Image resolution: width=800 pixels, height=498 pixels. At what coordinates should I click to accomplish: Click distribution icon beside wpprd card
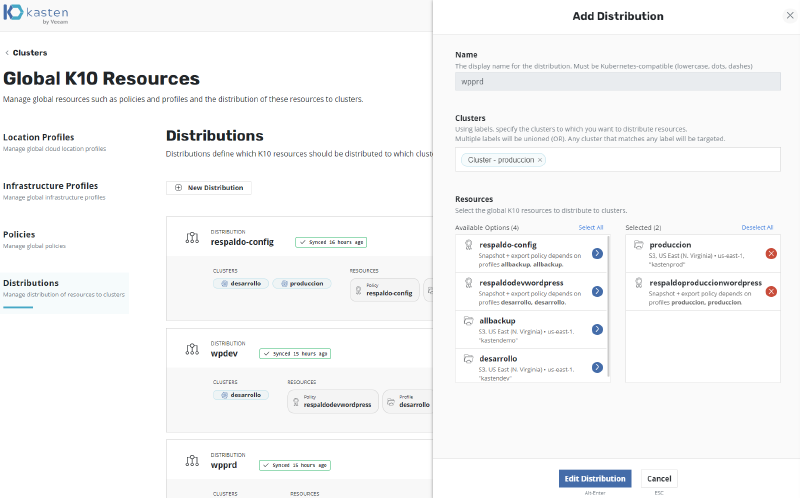click(x=192, y=461)
